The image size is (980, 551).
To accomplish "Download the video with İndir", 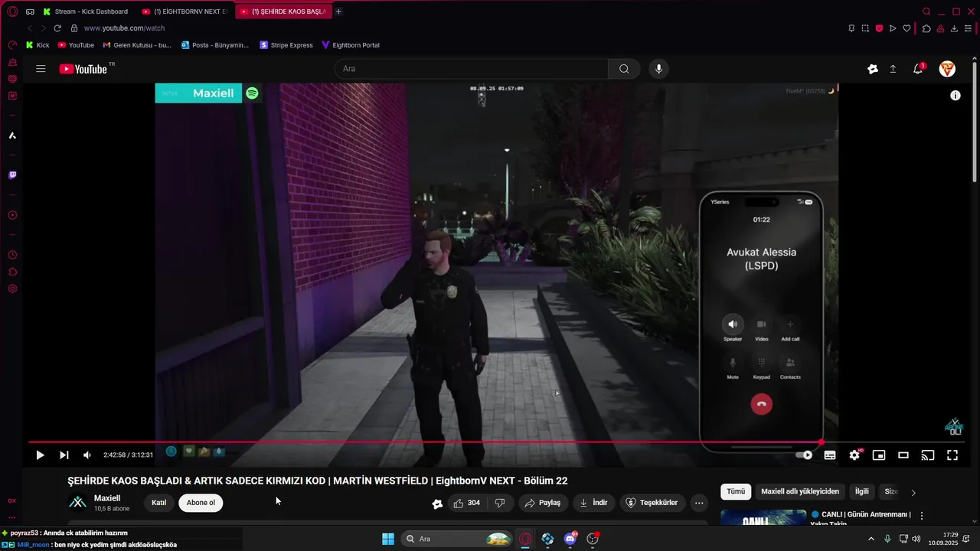I will click(593, 503).
